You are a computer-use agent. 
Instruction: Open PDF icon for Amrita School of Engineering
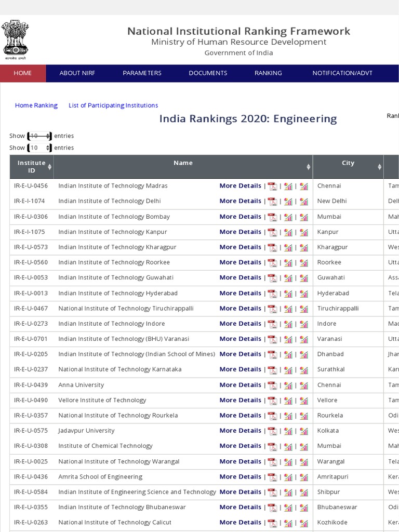click(x=272, y=477)
